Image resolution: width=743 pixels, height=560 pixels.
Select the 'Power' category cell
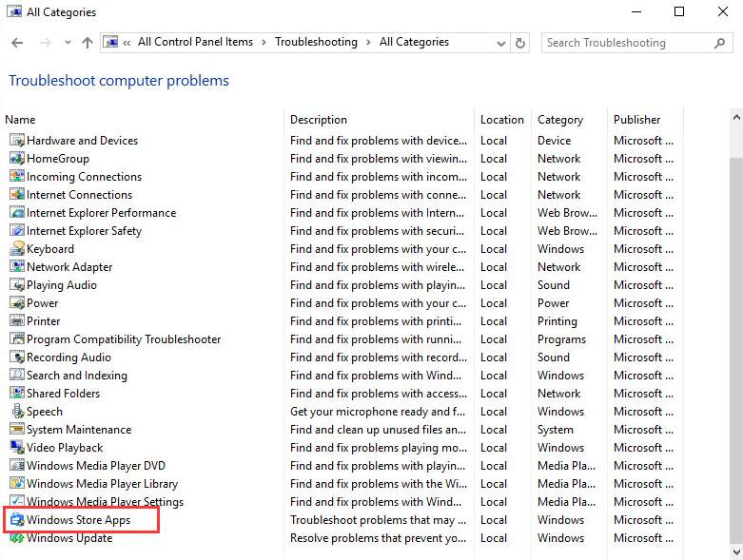[553, 303]
